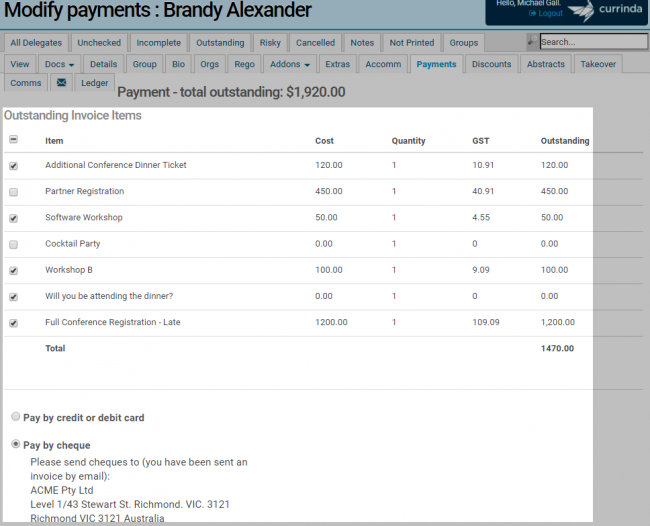
Task: Click the total value 1470.00
Action: (557, 348)
